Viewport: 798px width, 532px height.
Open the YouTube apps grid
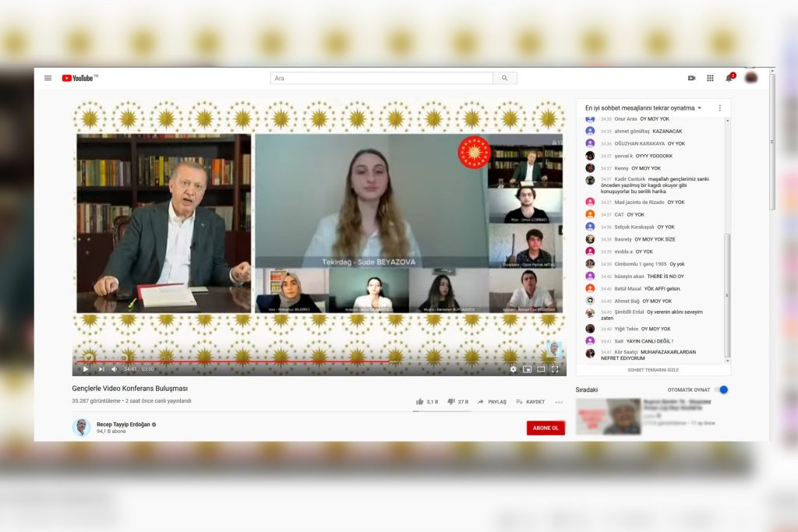(710, 78)
